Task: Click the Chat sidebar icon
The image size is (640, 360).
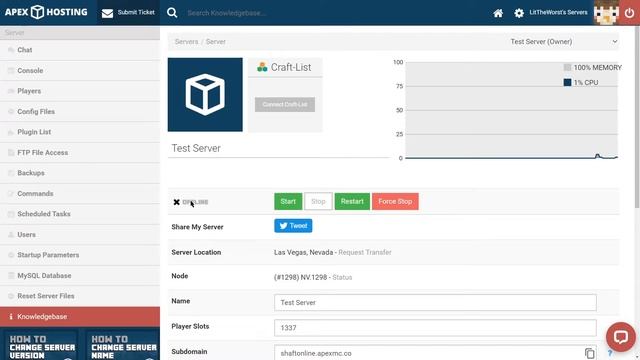Action: click(11, 50)
